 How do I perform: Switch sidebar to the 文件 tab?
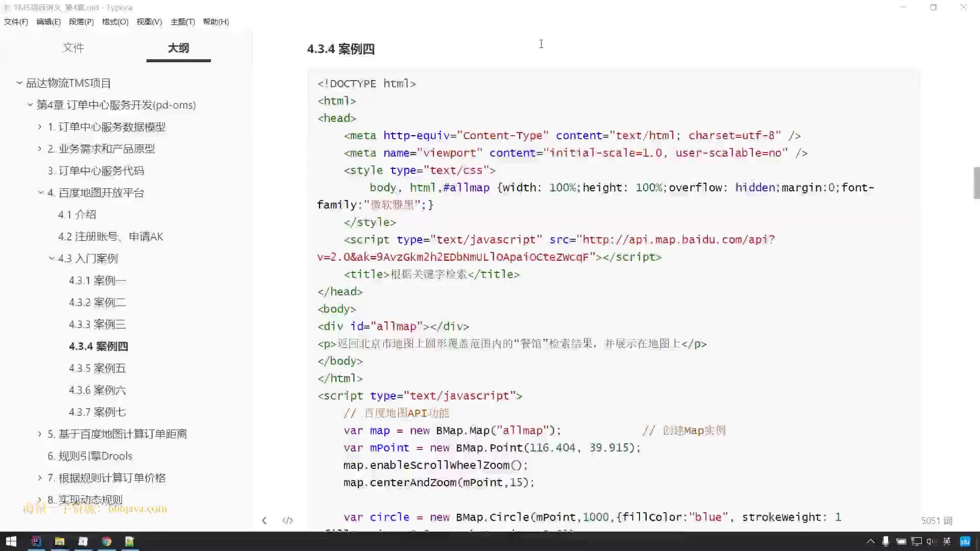click(73, 47)
